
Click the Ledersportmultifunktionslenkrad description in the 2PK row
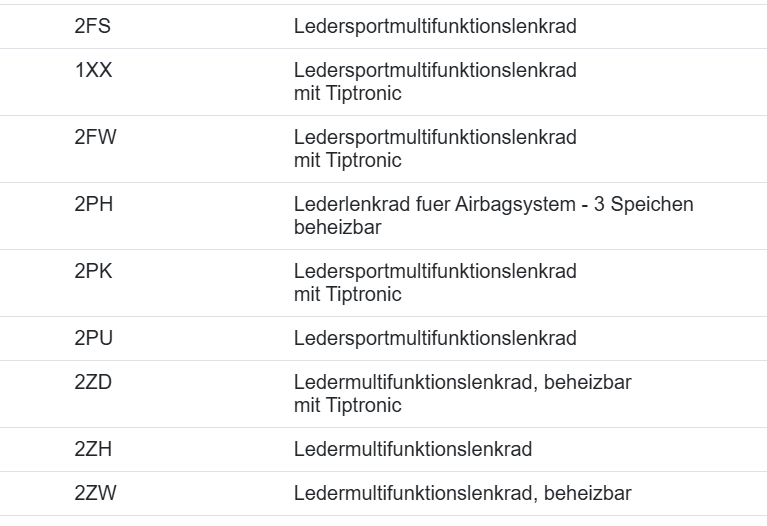pyautogui.click(x=435, y=272)
